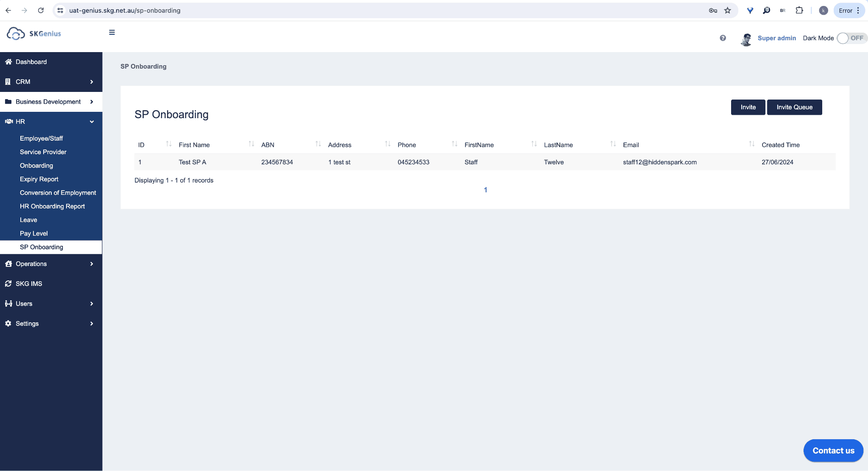Click the SKG IMS navigation icon

point(8,284)
